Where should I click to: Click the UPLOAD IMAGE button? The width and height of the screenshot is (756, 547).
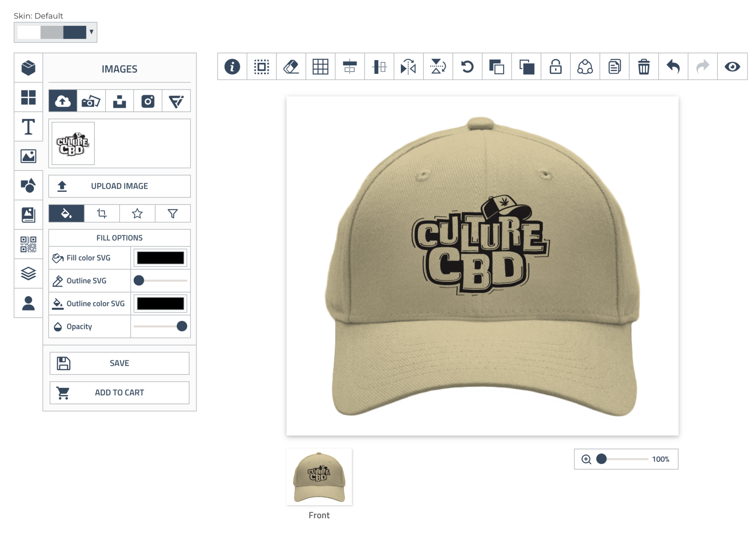click(119, 186)
